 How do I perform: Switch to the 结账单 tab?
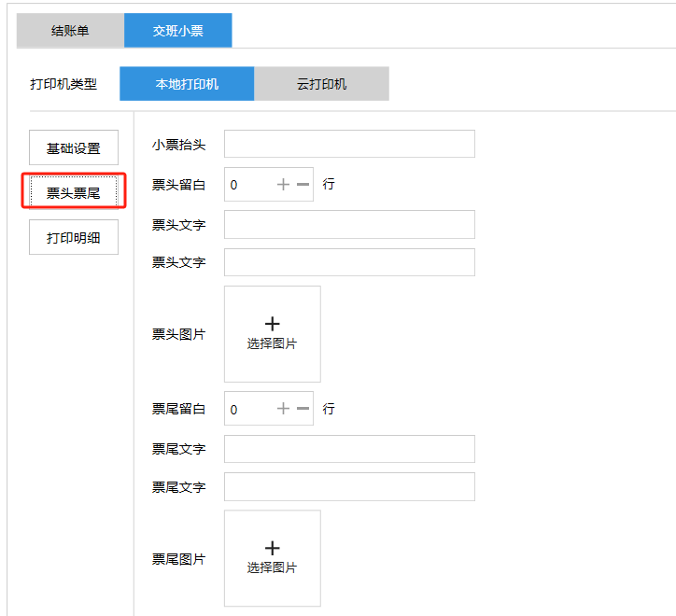click(x=70, y=31)
